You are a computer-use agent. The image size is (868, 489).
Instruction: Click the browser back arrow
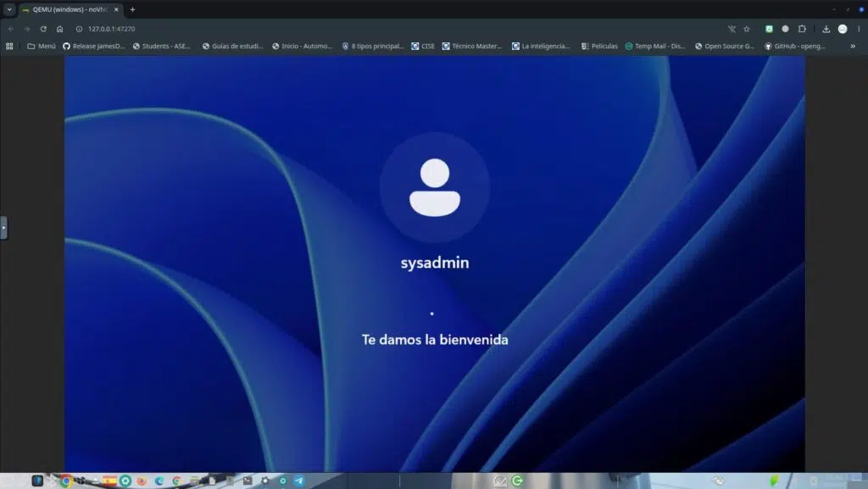pos(10,29)
